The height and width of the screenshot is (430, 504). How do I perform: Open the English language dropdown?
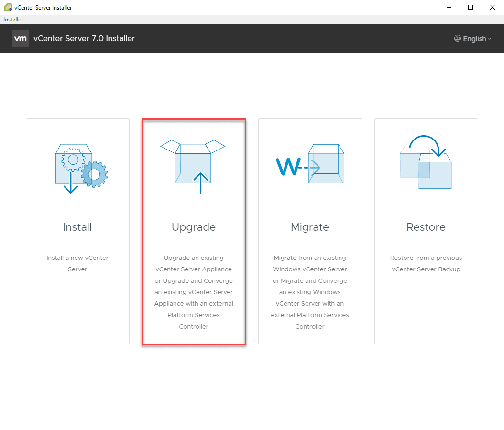[x=473, y=39]
